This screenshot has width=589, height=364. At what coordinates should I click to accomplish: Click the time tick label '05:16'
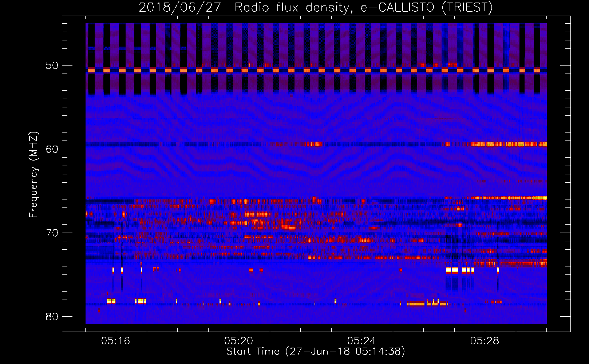116,341
